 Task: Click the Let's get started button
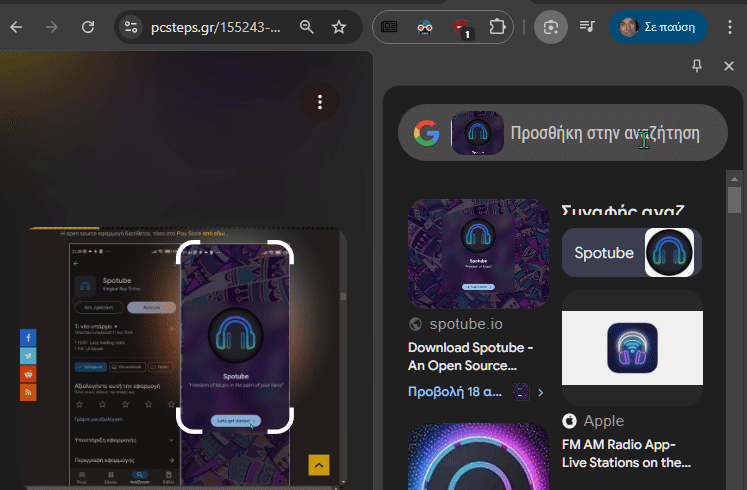point(236,421)
